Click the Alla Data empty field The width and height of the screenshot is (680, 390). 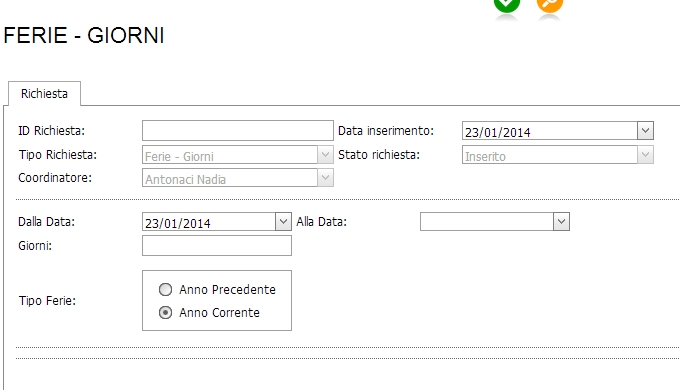pos(487,222)
